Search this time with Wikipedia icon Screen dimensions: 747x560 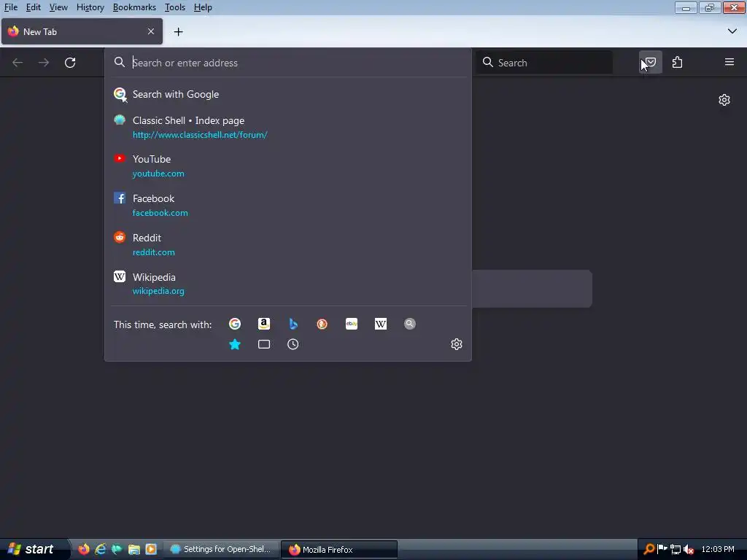tap(381, 324)
